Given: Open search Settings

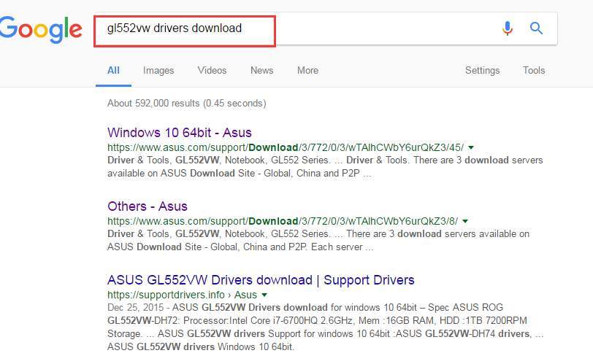Looking at the screenshot, I should pyautogui.click(x=482, y=71).
